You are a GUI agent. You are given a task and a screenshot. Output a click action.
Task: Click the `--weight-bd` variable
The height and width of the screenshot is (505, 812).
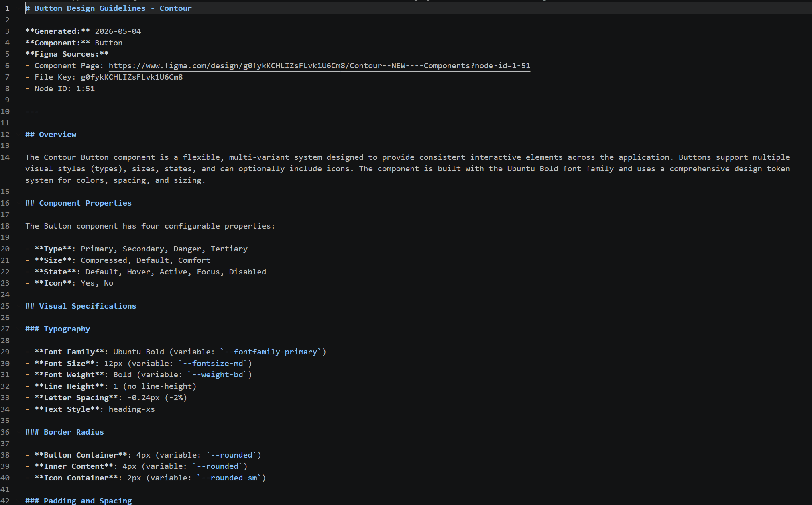[x=218, y=375]
